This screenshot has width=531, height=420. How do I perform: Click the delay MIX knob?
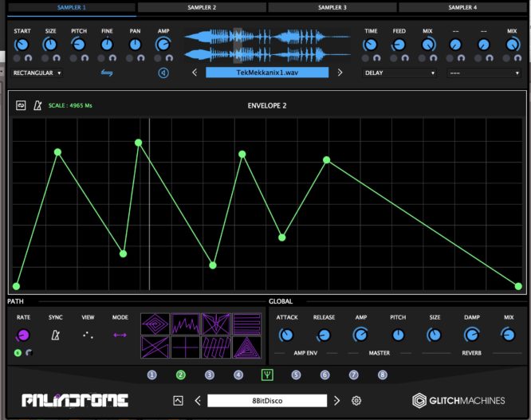click(427, 45)
